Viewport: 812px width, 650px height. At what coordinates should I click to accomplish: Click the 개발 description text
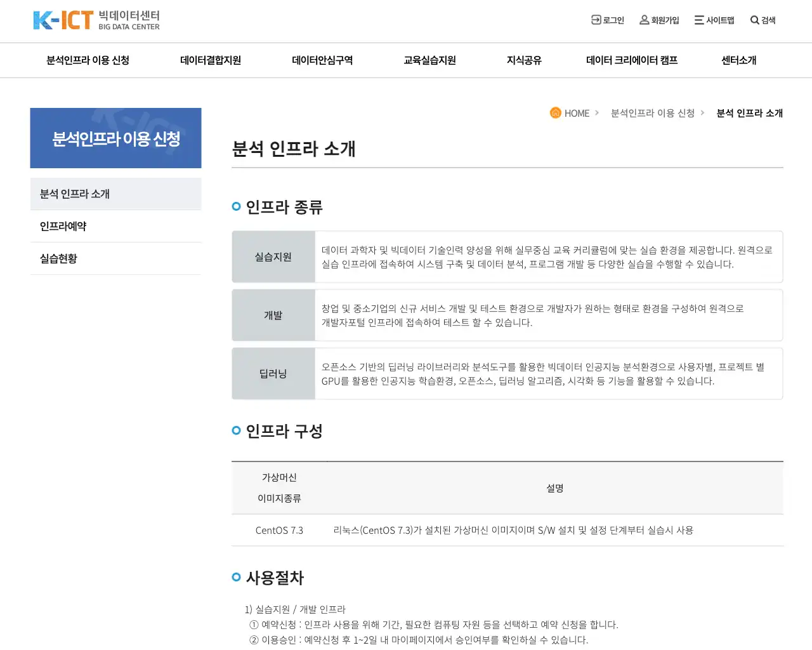533,315
